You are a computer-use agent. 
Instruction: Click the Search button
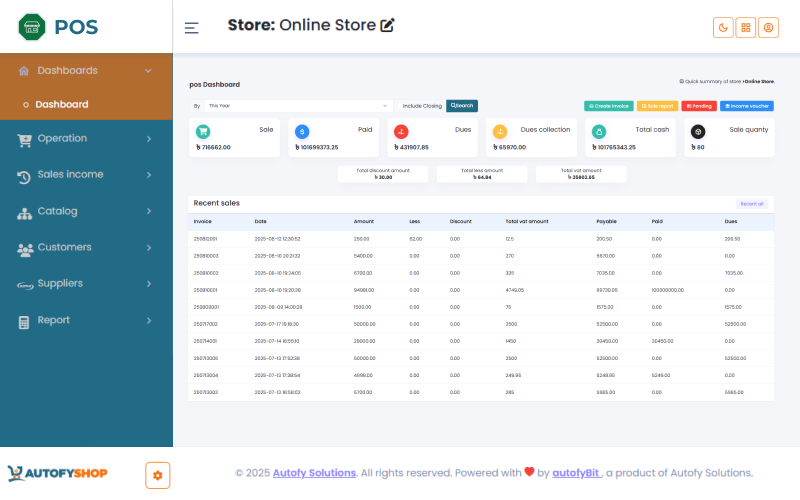coord(462,106)
